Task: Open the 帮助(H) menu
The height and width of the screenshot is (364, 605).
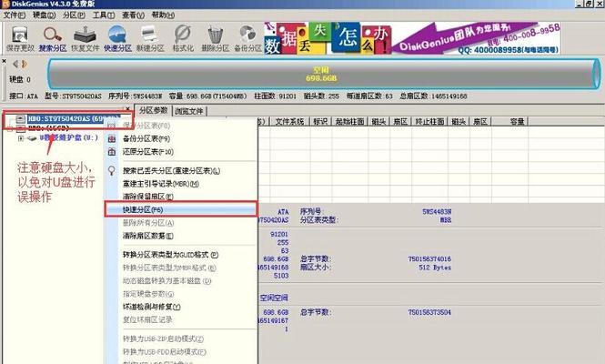Action: 163,15
